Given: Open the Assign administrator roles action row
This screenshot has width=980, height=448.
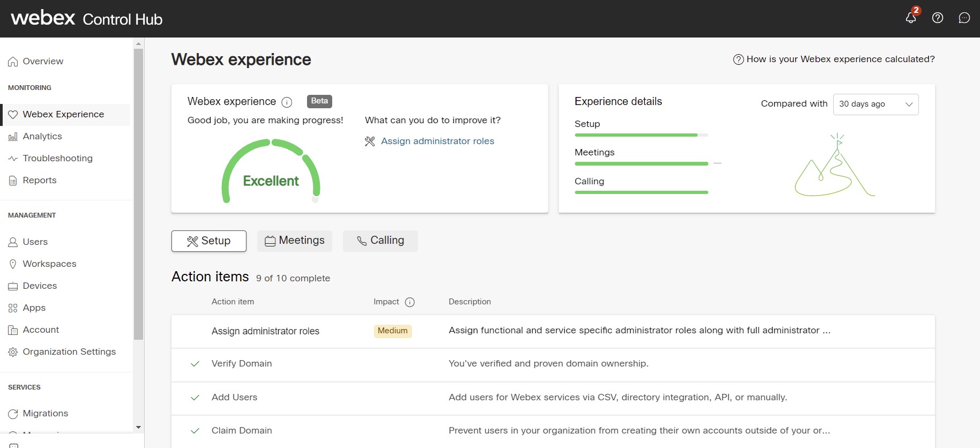Looking at the screenshot, I should [553, 331].
